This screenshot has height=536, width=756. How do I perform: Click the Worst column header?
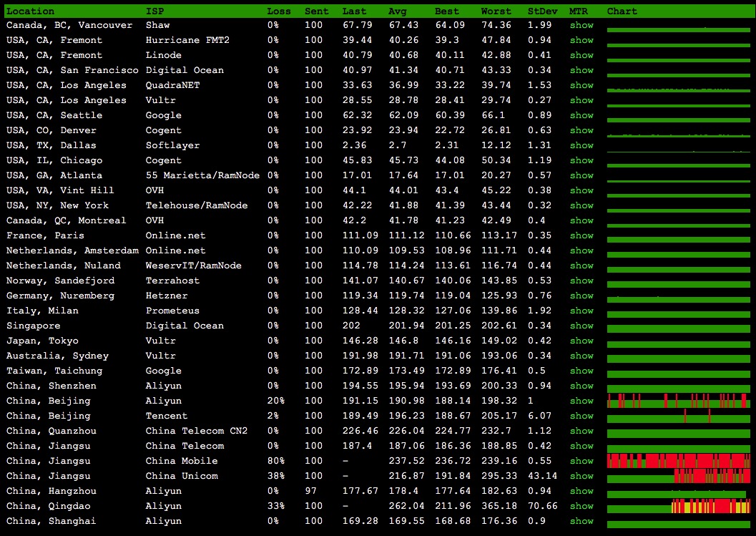496,11
